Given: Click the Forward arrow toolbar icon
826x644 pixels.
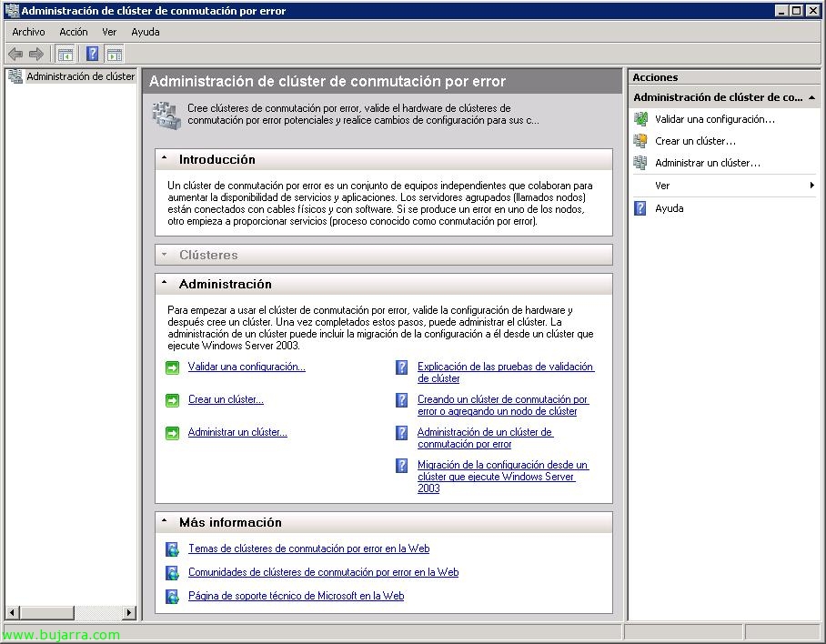Looking at the screenshot, I should (35, 54).
